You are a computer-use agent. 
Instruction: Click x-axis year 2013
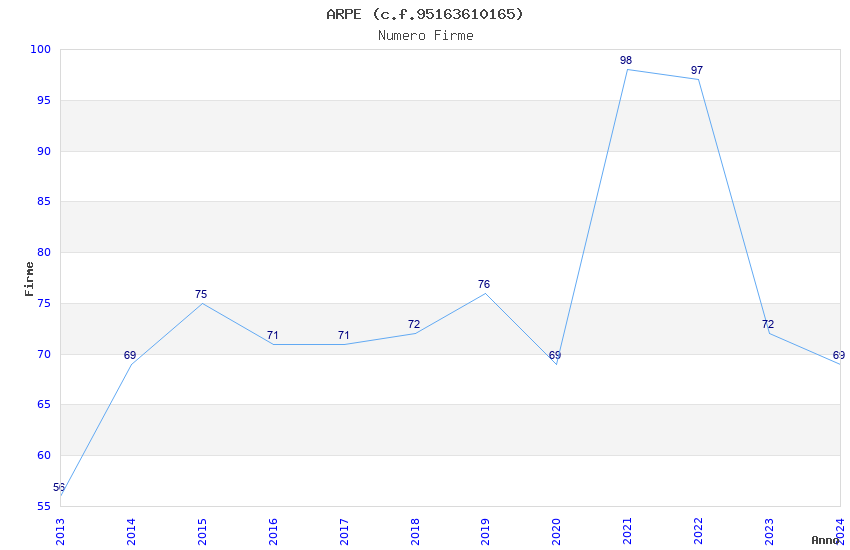[x=60, y=532]
